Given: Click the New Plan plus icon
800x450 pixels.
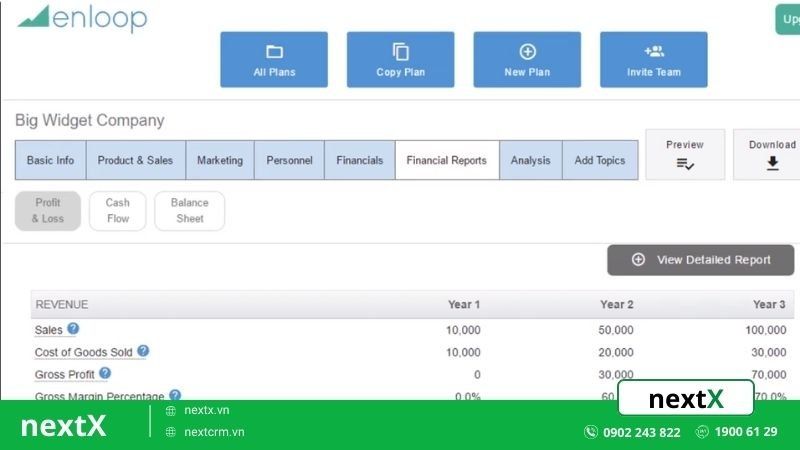Looking at the screenshot, I should tap(527, 52).
